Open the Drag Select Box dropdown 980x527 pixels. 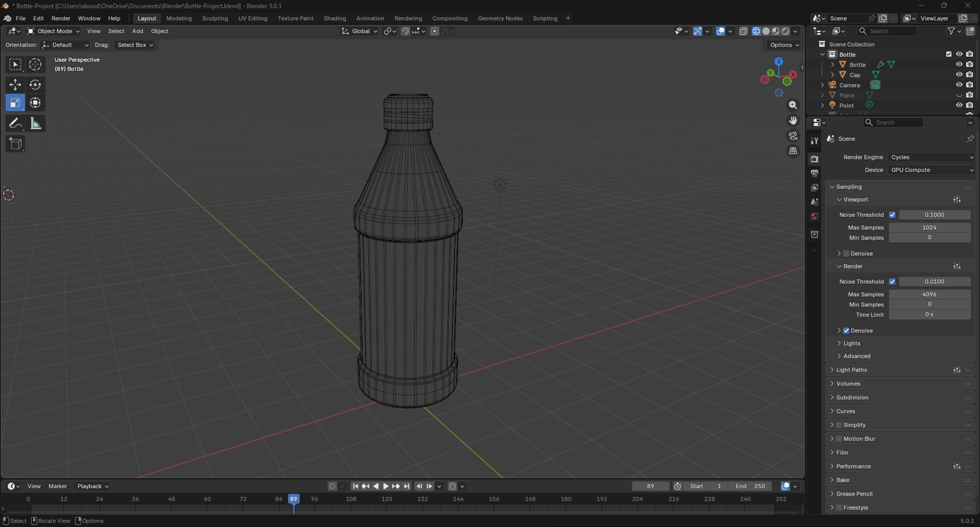click(135, 45)
